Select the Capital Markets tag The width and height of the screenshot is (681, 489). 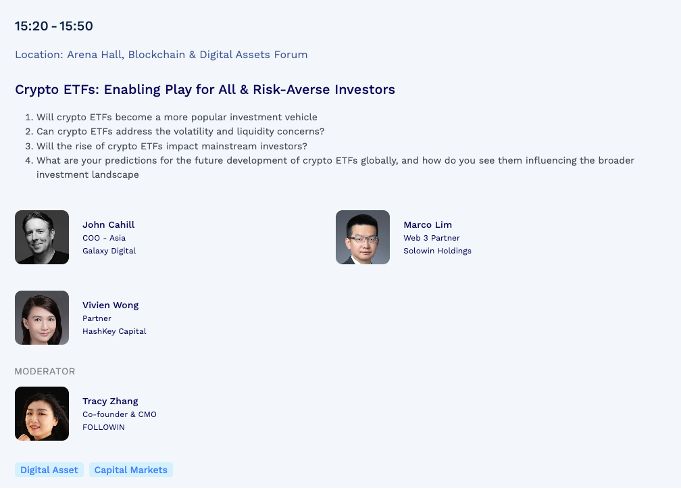point(131,470)
